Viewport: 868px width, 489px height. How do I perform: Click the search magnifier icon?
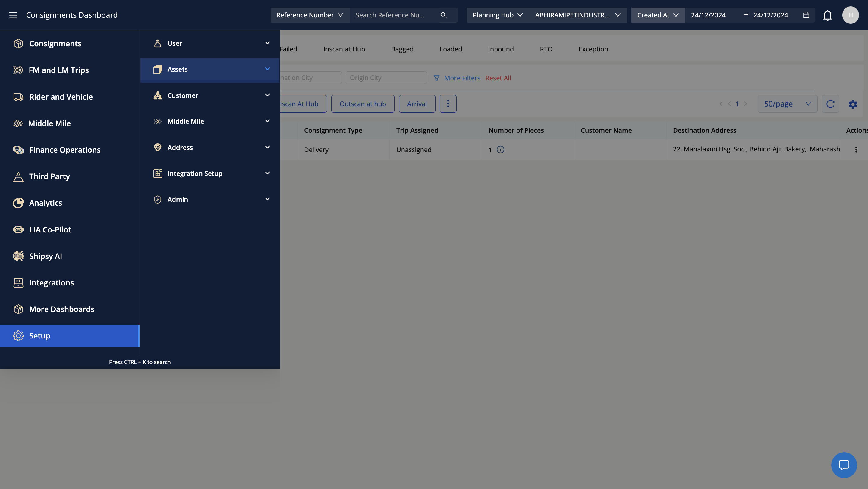click(443, 15)
